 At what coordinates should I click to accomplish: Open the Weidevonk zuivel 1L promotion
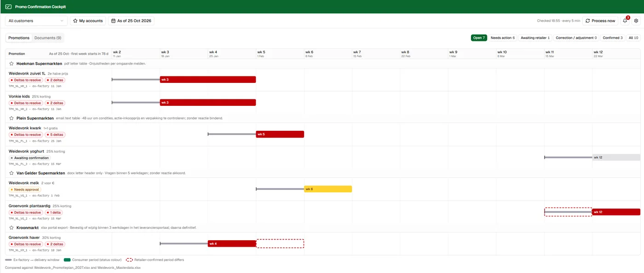[27, 73]
